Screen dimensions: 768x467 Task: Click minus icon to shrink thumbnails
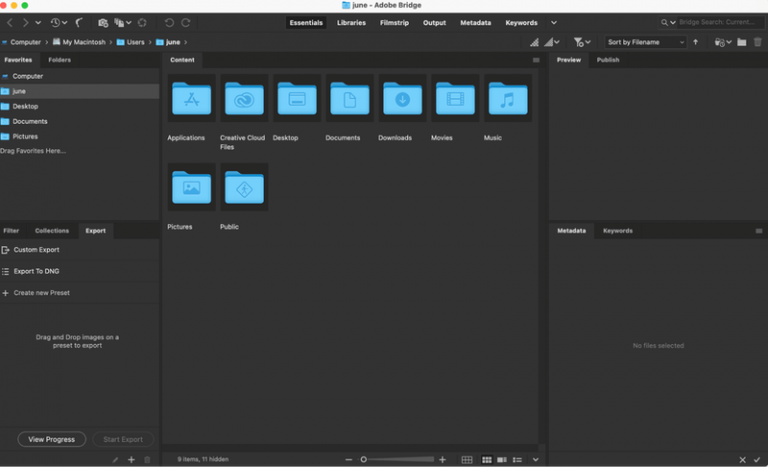pos(349,459)
